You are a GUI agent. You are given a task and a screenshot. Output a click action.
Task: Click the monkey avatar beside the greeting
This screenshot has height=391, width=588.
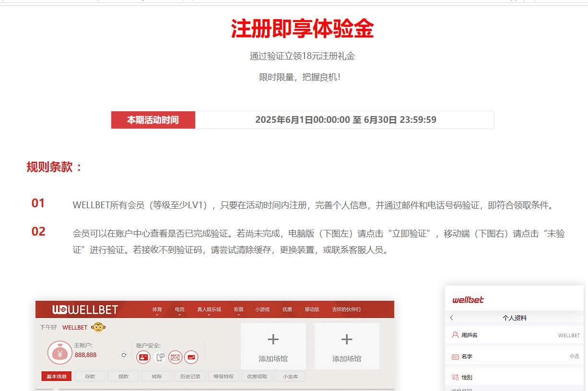98,327
